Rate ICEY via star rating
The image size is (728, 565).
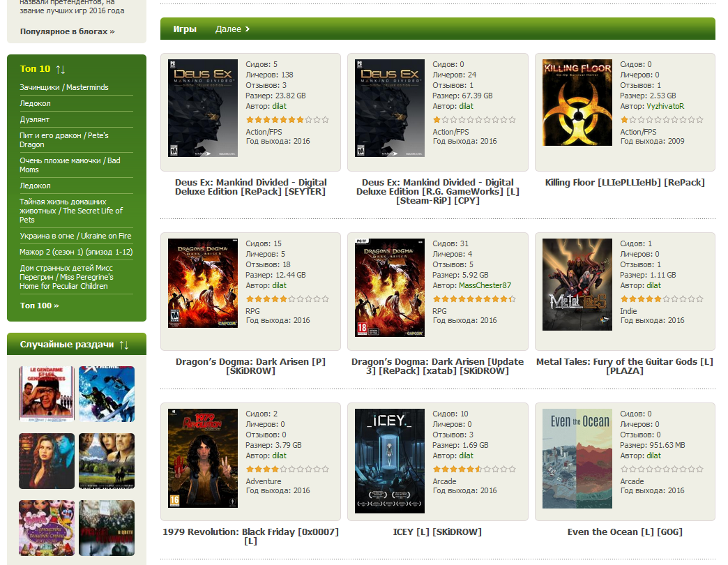(474, 469)
